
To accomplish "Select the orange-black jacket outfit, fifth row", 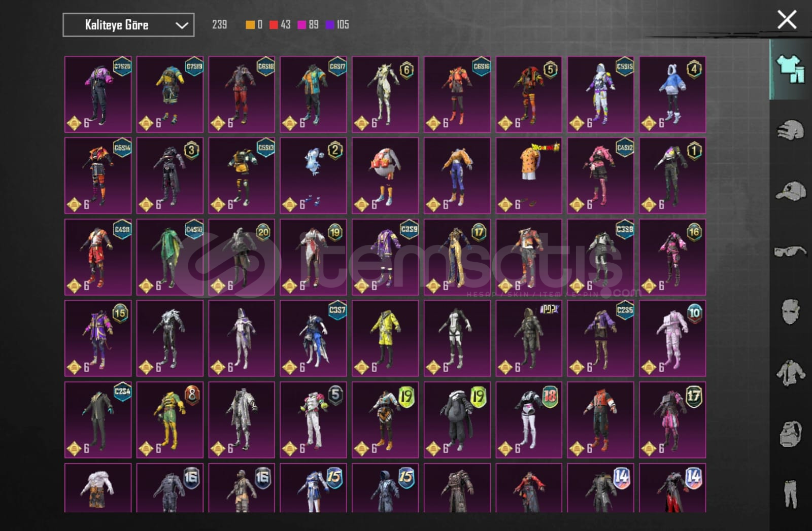I will [x=601, y=420].
